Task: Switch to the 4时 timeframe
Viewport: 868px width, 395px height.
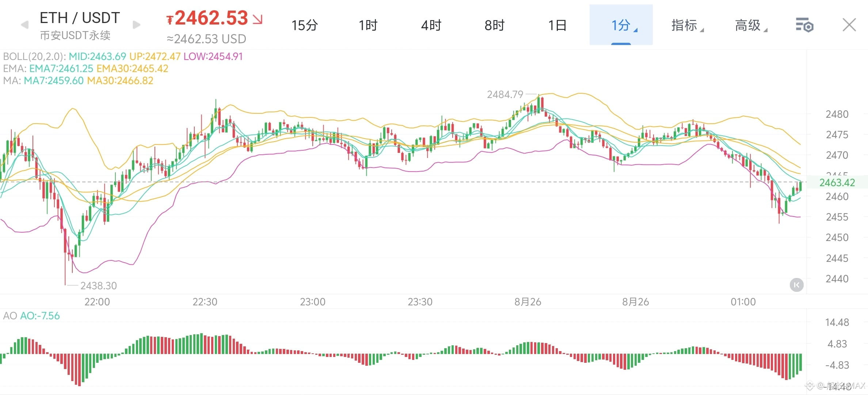Action: (x=431, y=25)
